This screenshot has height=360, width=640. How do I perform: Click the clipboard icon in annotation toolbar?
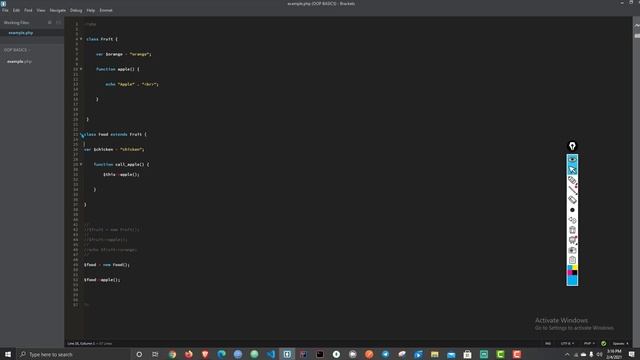click(x=572, y=260)
